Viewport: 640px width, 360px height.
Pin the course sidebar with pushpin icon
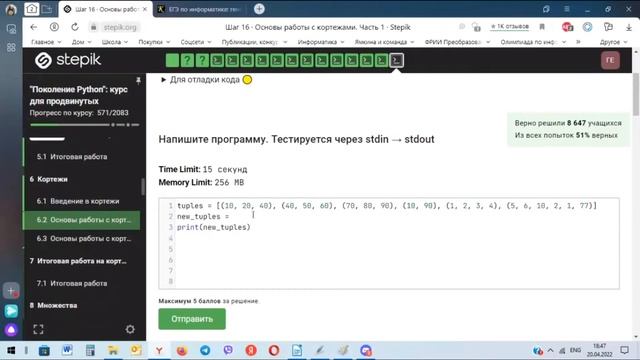point(138,80)
